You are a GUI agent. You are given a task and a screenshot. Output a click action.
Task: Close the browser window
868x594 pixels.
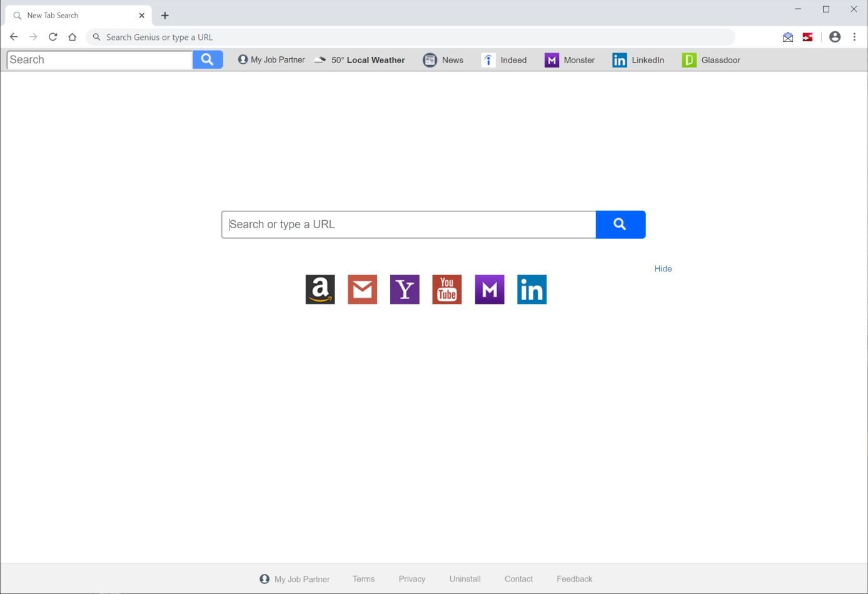tap(854, 9)
